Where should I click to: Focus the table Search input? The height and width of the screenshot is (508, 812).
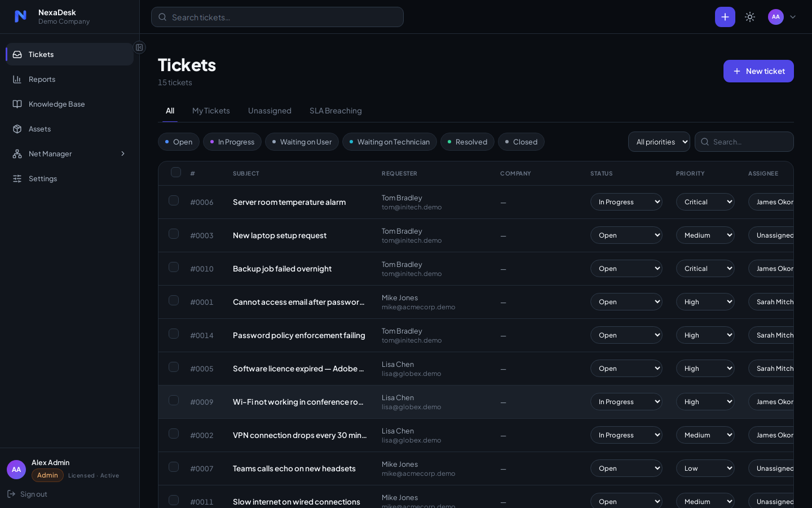pos(744,142)
